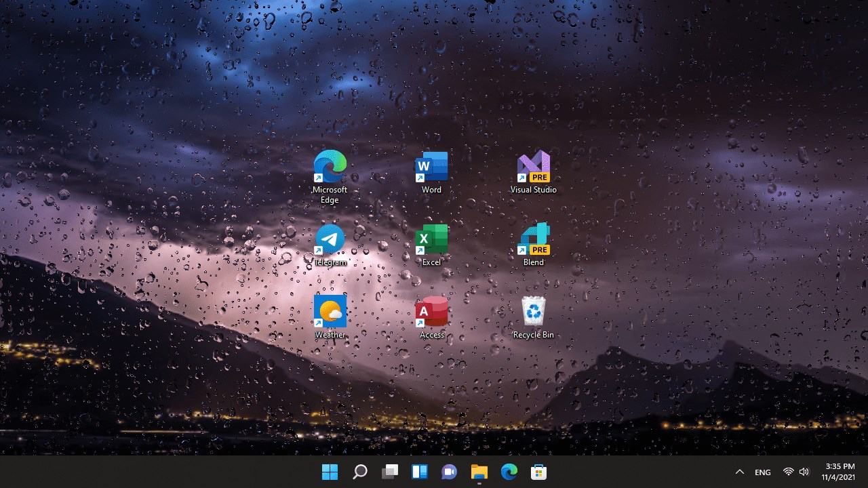Launch Edge from the taskbar

[x=509, y=472]
